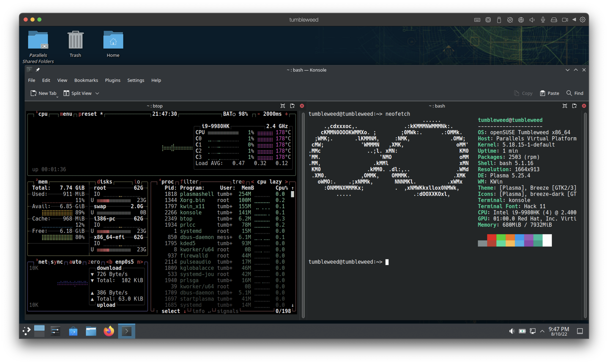Viewport: 608px width, 364px height.
Task: Click the > arrow after lazy in btop
Action: 286,181
